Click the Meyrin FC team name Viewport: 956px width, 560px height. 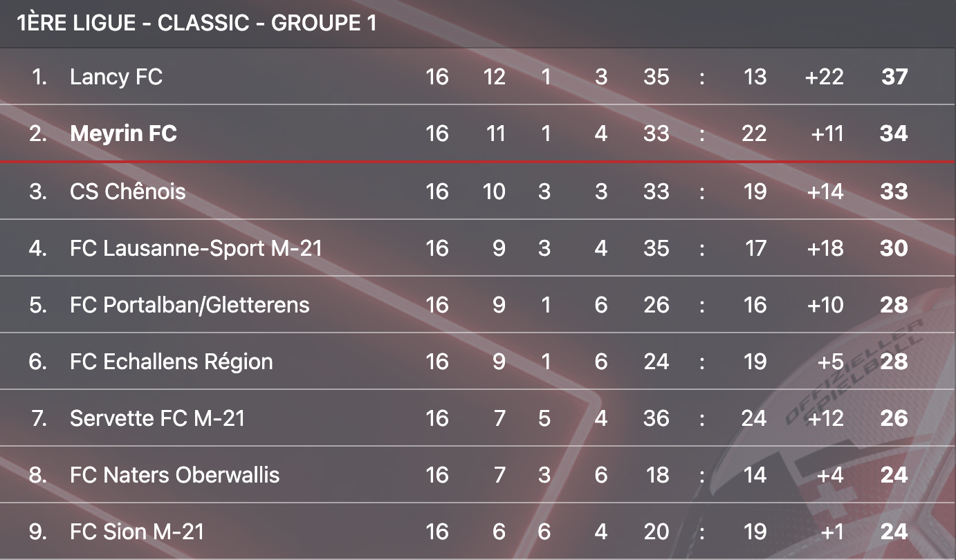(123, 133)
